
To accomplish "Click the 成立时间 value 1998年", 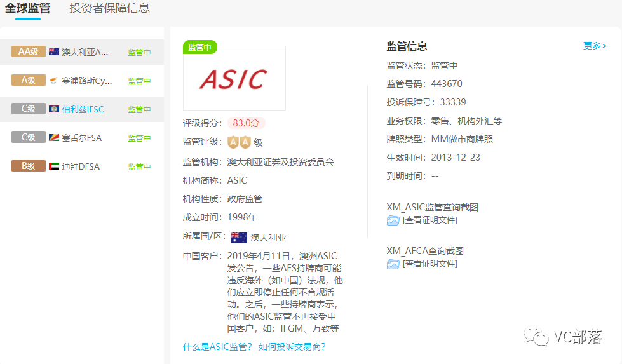I will coord(242,217).
